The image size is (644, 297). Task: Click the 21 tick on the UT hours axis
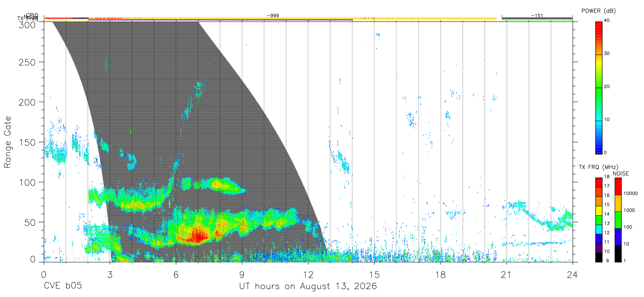tap(507, 274)
